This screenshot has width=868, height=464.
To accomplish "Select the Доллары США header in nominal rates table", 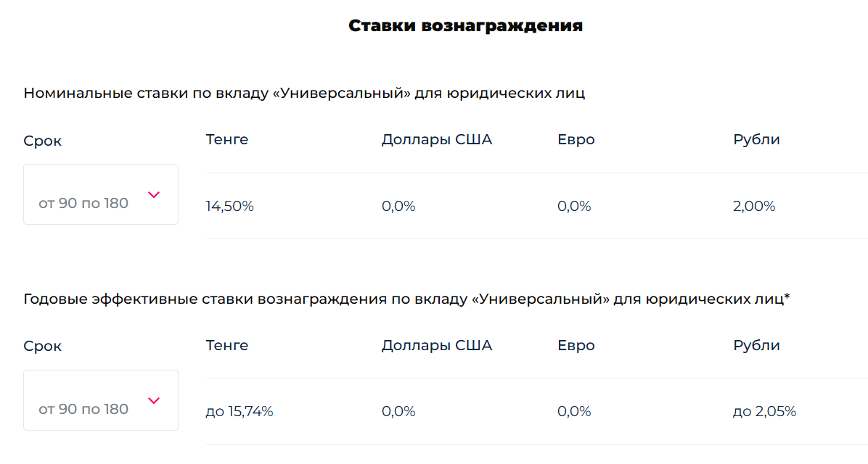I will point(437,139).
